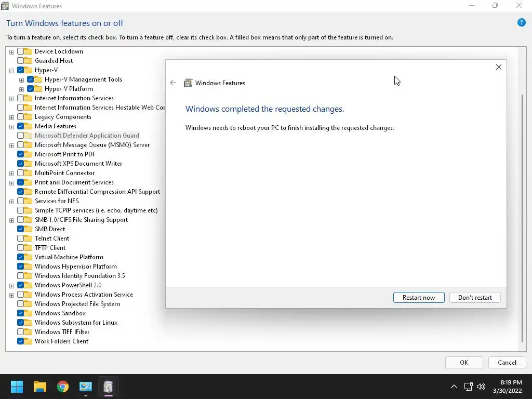532x399 pixels.
Task: Click the SMB Direct folder icon
Action: [28, 229]
